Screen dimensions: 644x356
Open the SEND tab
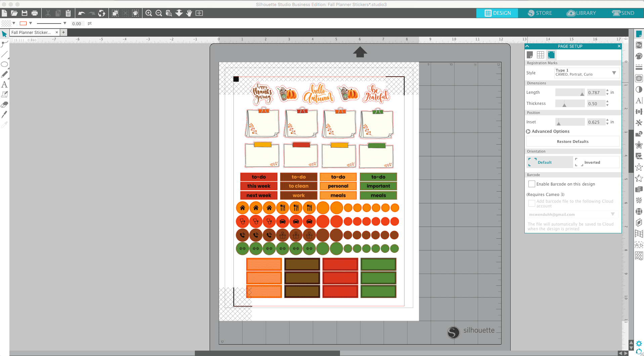point(623,13)
